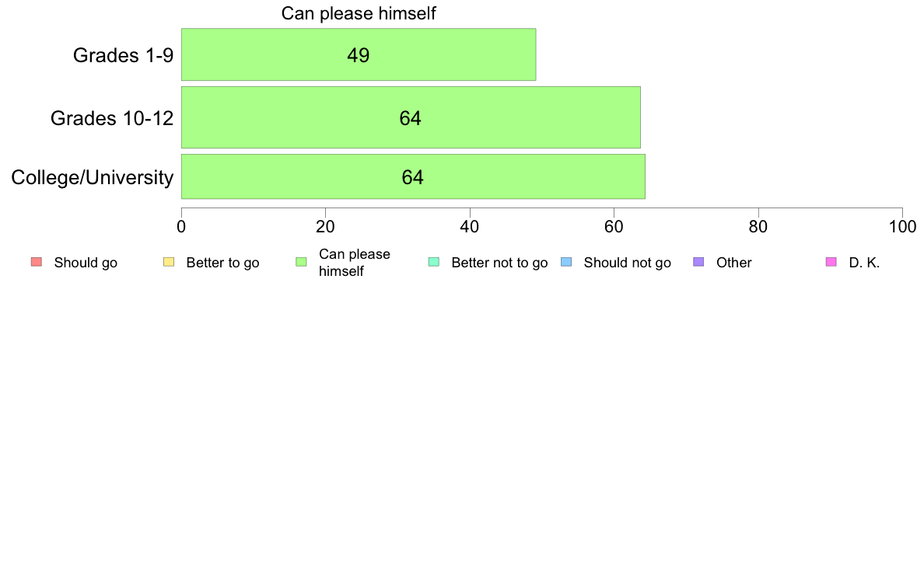Select the Grades 10-12 bar
Viewport: 924px width, 572px height.
coord(411,117)
